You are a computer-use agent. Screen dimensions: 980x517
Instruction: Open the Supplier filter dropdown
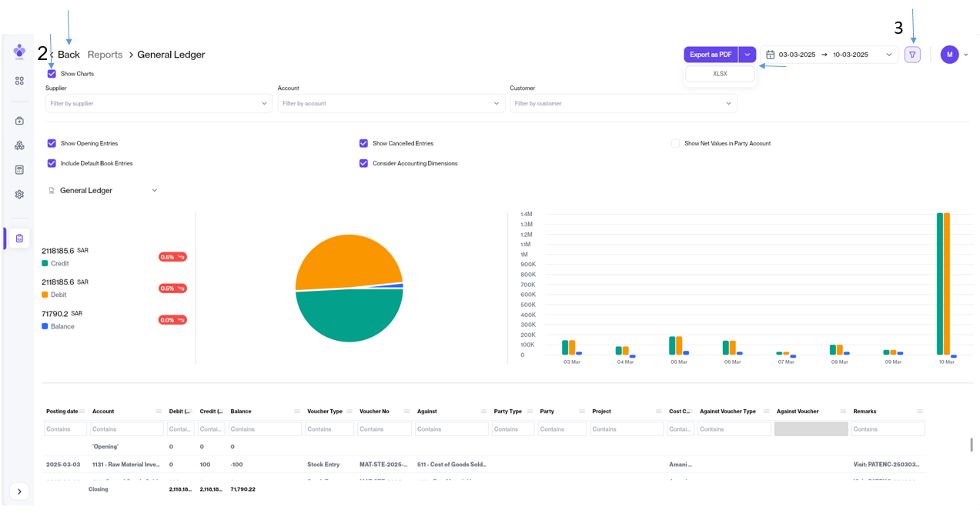click(159, 103)
